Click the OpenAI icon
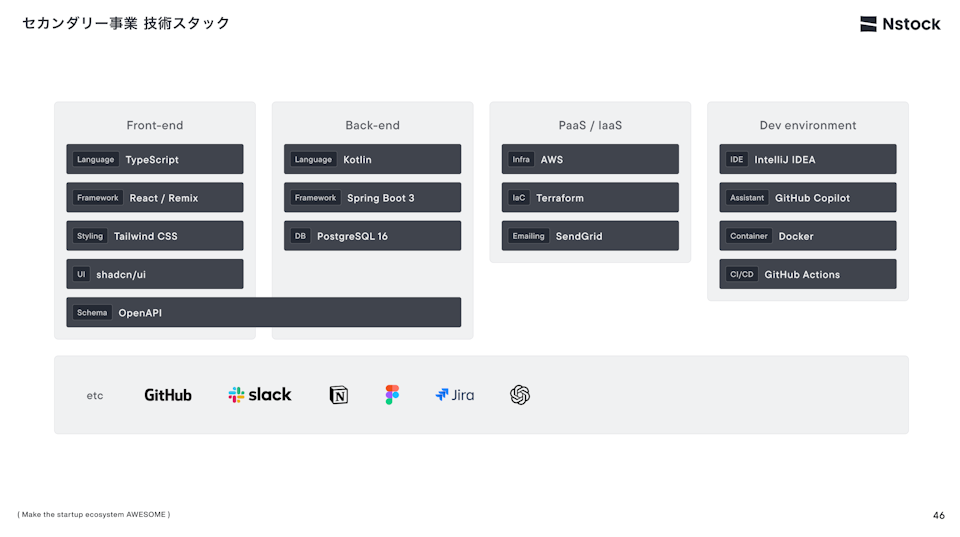This screenshot has height=537, width=960. coord(520,395)
